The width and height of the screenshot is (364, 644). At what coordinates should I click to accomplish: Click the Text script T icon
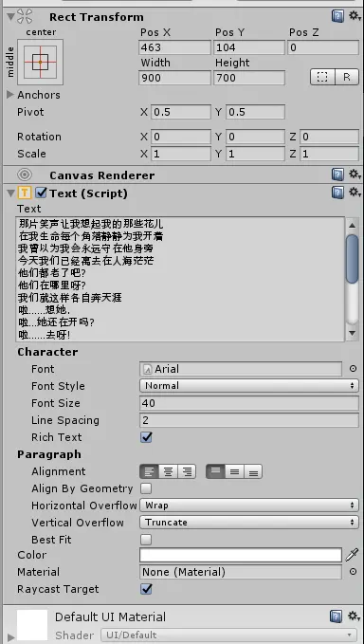(x=25, y=193)
